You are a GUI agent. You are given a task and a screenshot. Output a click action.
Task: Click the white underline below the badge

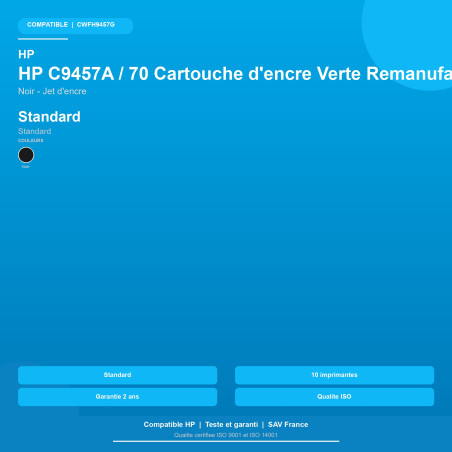(43, 39)
